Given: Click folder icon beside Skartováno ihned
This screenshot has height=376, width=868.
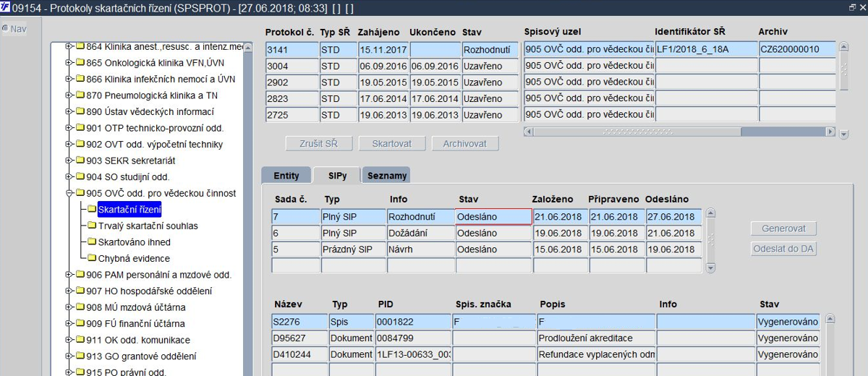Looking at the screenshot, I should 92,242.
